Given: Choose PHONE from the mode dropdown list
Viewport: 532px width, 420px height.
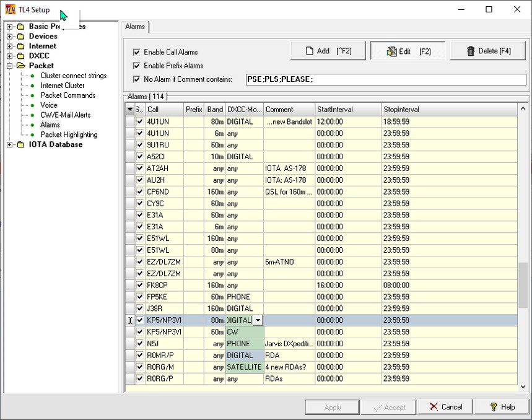Looking at the screenshot, I should coord(245,344).
